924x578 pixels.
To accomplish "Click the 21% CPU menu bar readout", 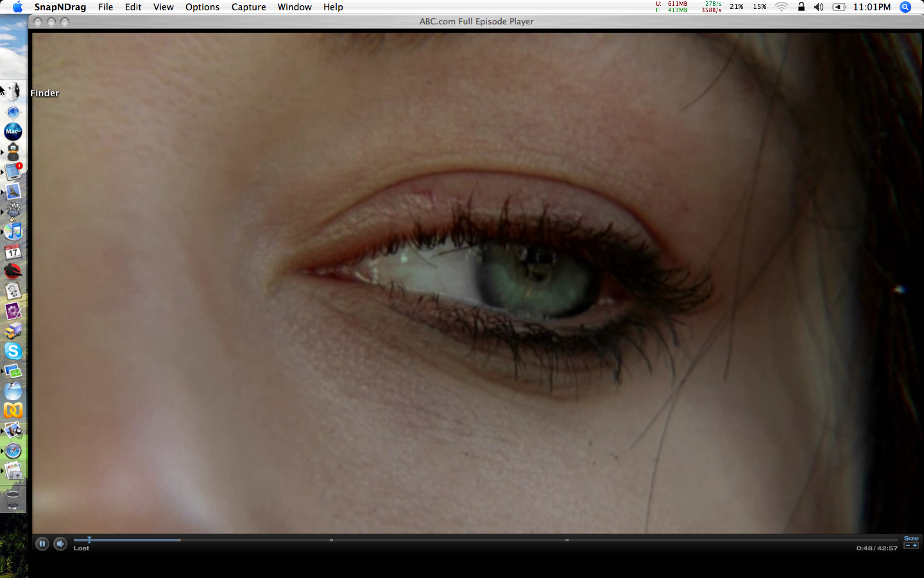I will click(737, 7).
